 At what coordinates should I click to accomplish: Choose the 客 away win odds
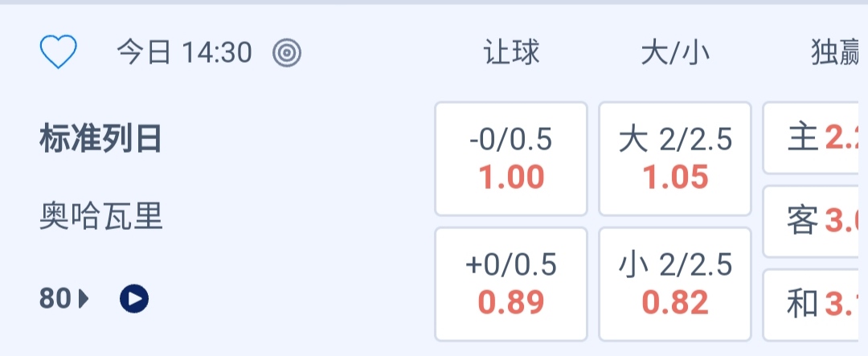817,221
